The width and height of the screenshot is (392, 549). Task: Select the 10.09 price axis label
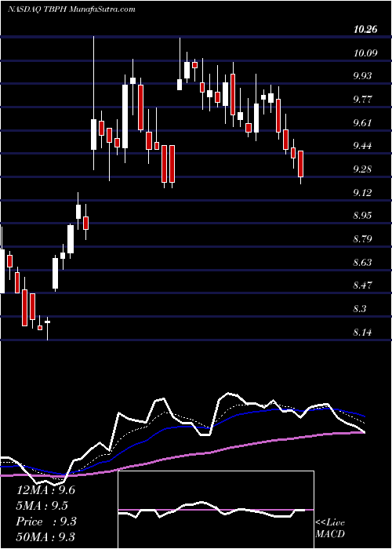(x=365, y=53)
